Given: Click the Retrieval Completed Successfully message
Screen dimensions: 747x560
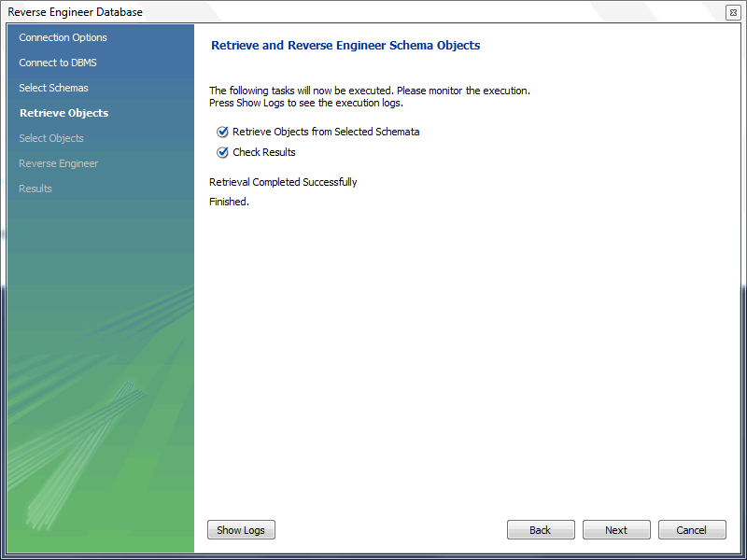Looking at the screenshot, I should [x=283, y=182].
